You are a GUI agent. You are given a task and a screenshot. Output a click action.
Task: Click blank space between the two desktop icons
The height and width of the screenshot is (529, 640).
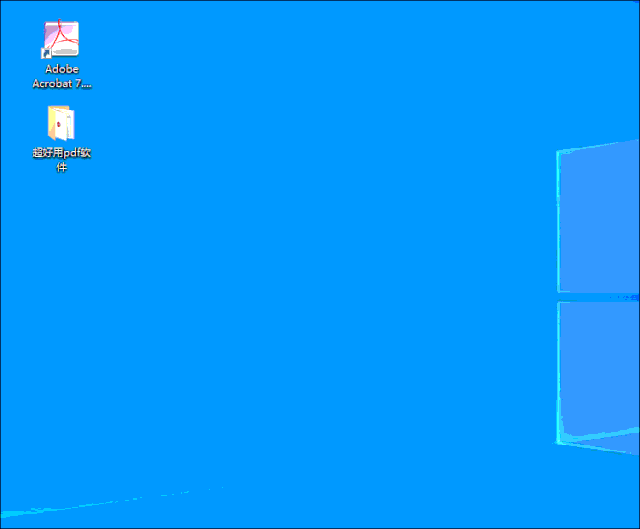(x=61, y=97)
